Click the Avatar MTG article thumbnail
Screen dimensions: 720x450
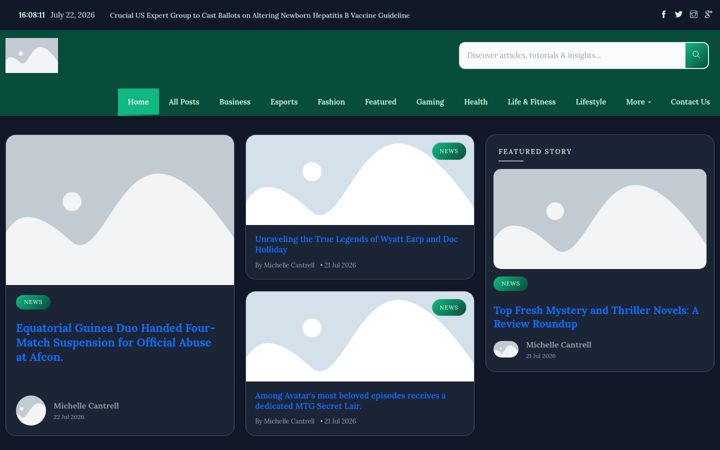360,337
